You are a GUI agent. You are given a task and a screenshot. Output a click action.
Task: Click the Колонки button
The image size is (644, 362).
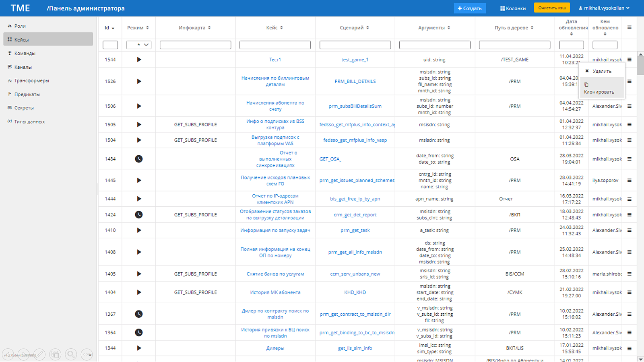(x=513, y=8)
